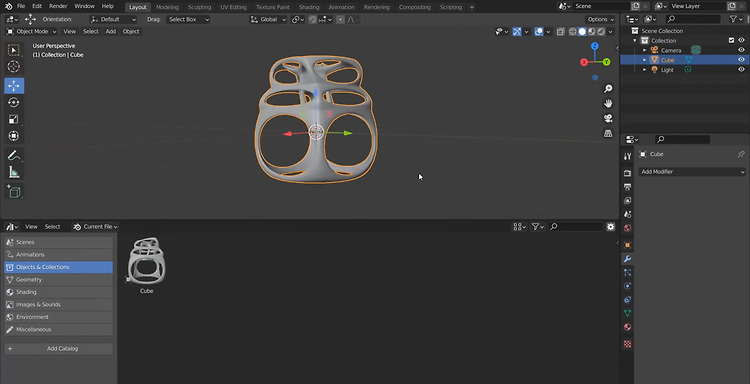The height and width of the screenshot is (384, 750).
Task: Toggle show overlays button
Action: click(539, 32)
